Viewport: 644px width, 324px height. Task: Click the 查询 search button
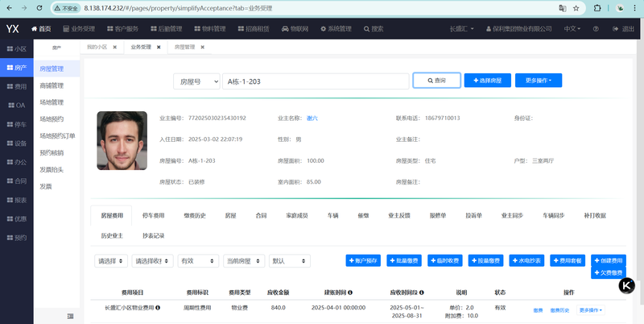[x=436, y=81]
